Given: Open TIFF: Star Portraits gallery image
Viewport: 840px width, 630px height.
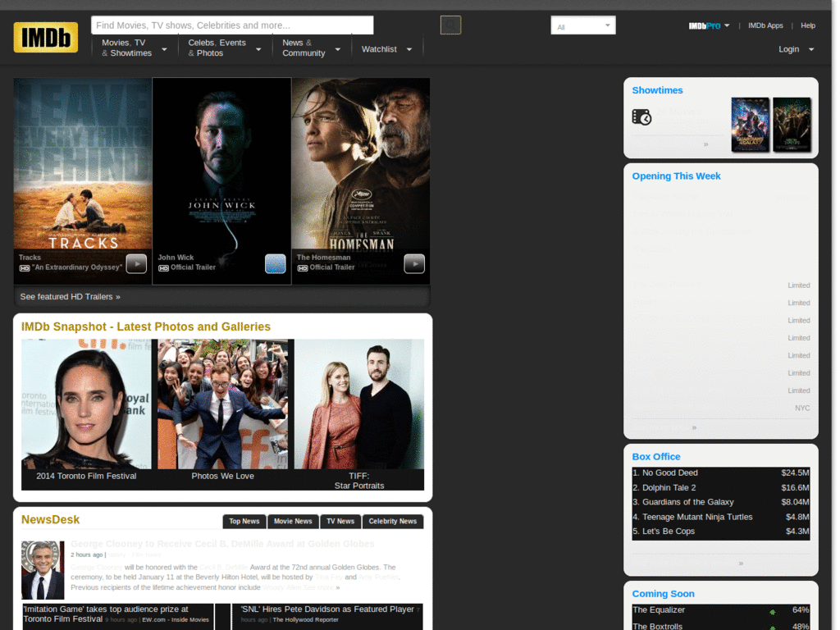Looking at the screenshot, I should coord(359,404).
